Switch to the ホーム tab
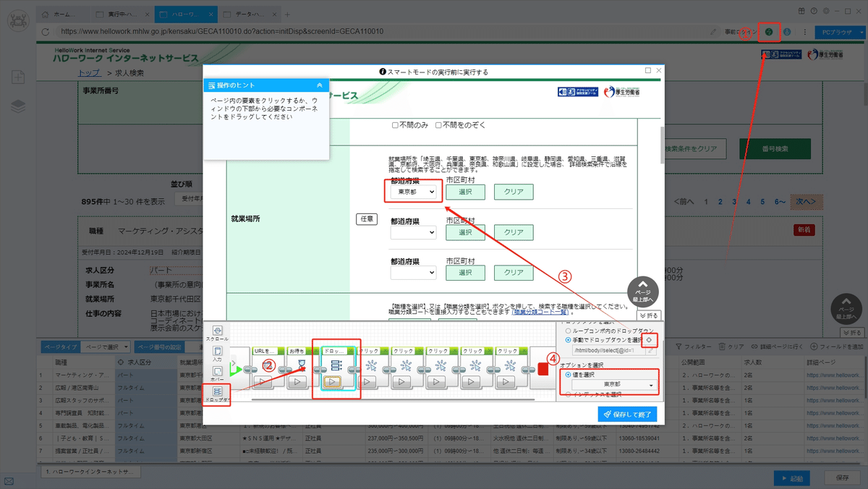This screenshot has width=868, height=489. 62,14
